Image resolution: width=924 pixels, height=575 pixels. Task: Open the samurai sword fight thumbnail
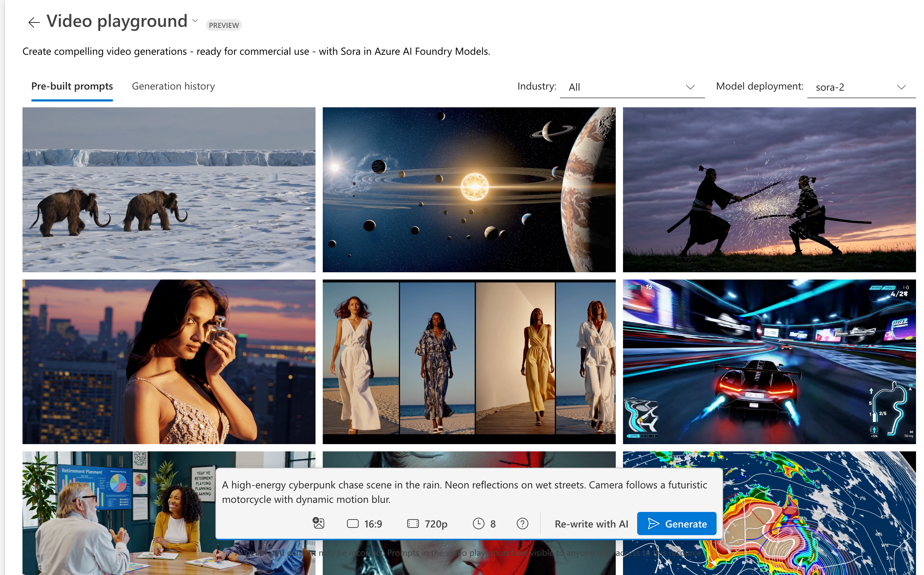pos(769,189)
